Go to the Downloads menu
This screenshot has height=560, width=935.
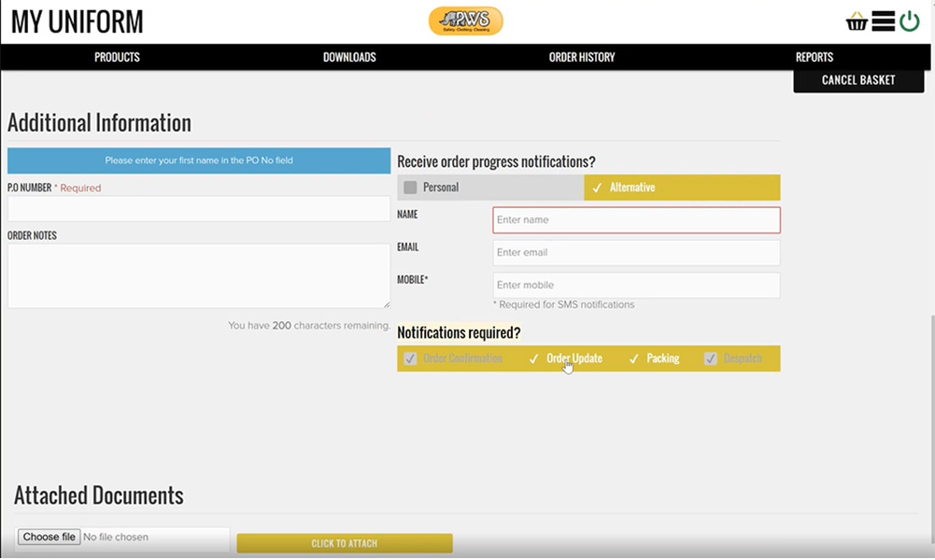tap(349, 57)
